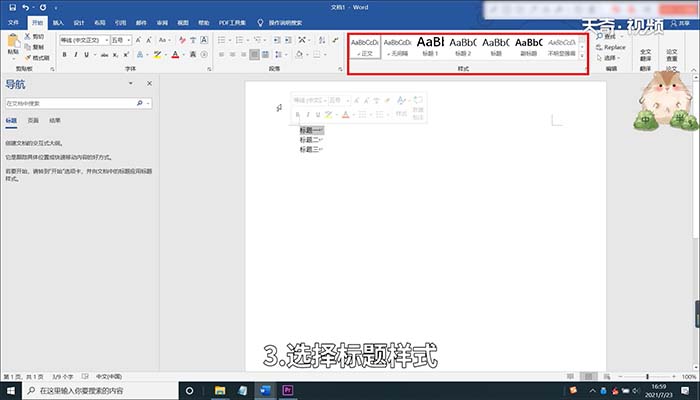700x400 pixels.
Task: Center the paragraph text
Action: coord(232,54)
